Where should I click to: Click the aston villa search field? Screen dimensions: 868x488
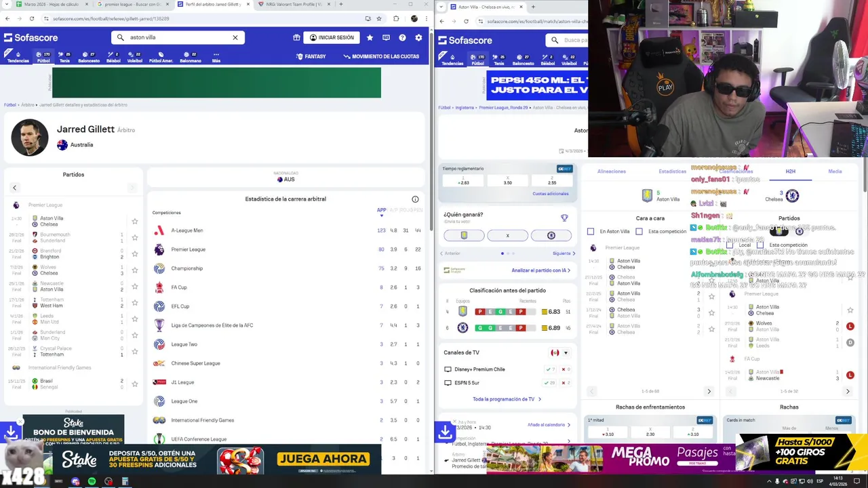[178, 37]
